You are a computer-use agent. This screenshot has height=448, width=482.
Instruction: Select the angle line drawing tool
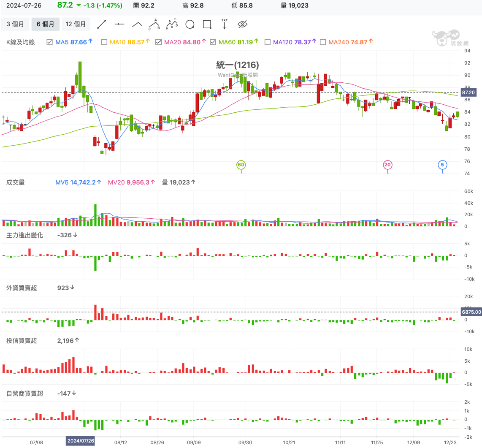click(x=136, y=24)
